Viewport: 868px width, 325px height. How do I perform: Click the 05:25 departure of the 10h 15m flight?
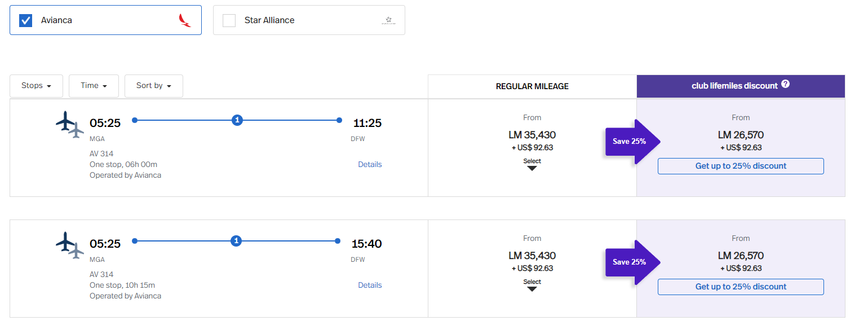(x=105, y=244)
